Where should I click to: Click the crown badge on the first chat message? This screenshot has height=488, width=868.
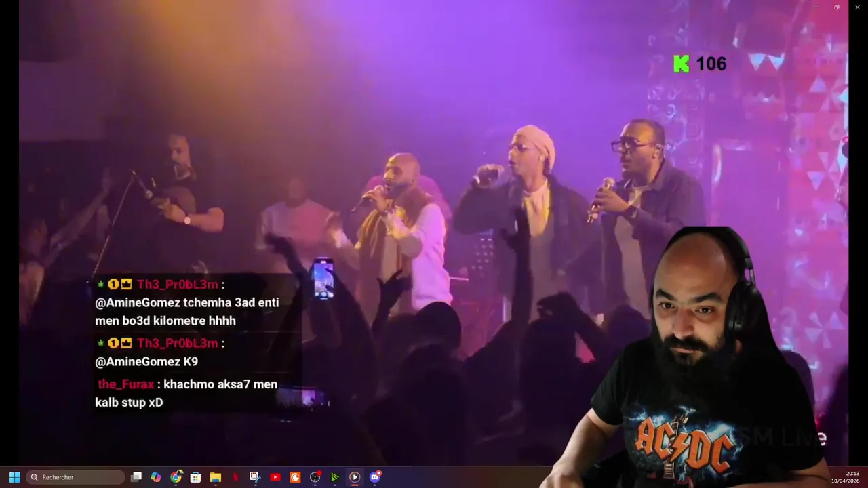(x=126, y=285)
